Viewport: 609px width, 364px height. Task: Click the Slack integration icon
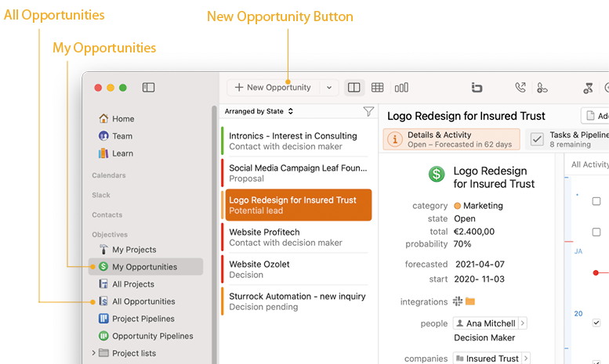[458, 301]
